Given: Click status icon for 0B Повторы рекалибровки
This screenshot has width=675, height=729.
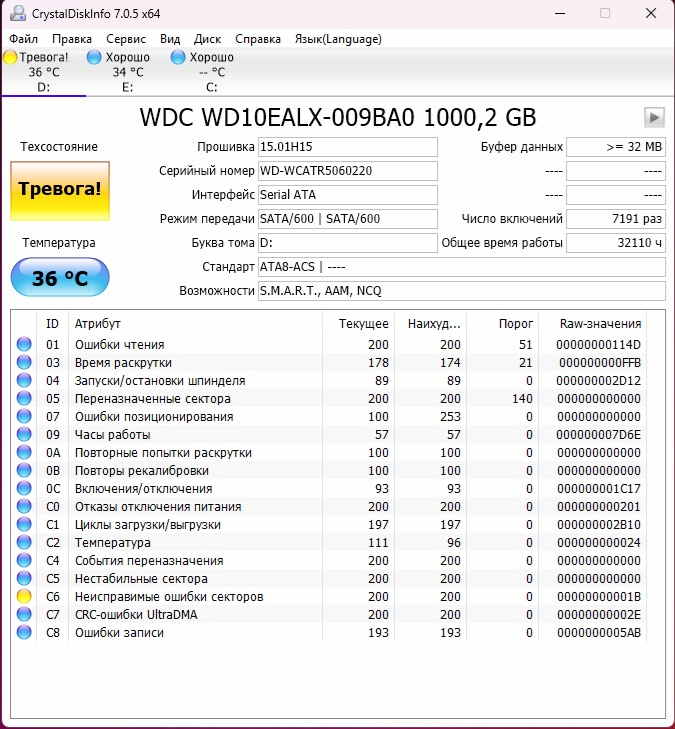Looking at the screenshot, I should [24, 470].
